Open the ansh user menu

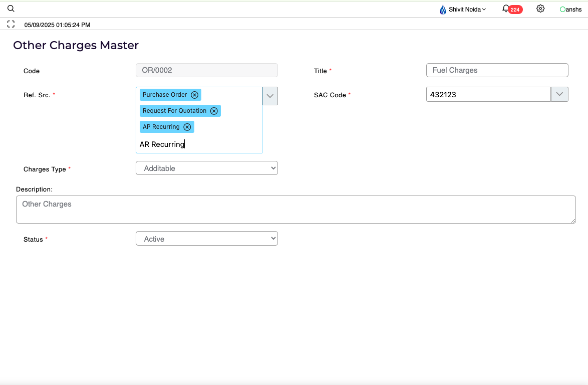(x=571, y=10)
